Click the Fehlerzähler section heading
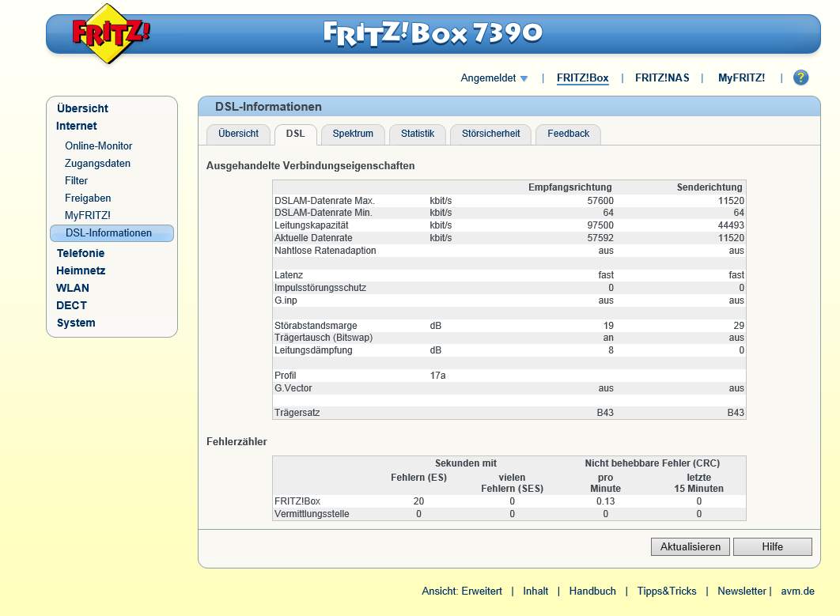 (236, 442)
